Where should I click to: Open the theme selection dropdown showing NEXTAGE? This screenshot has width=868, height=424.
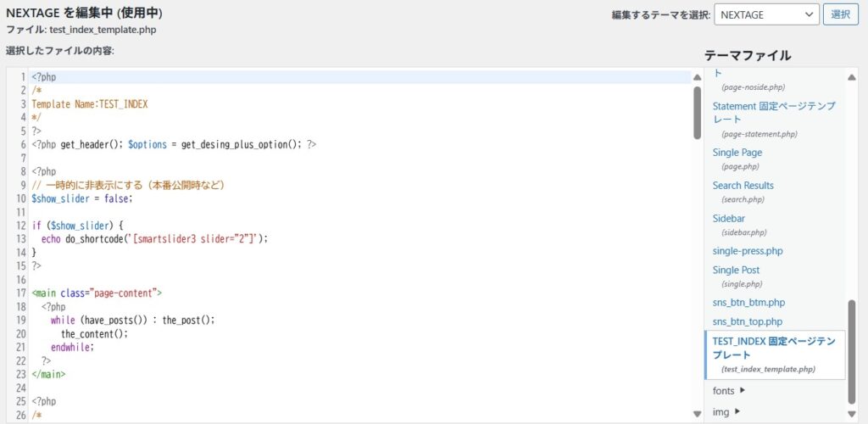coord(766,15)
